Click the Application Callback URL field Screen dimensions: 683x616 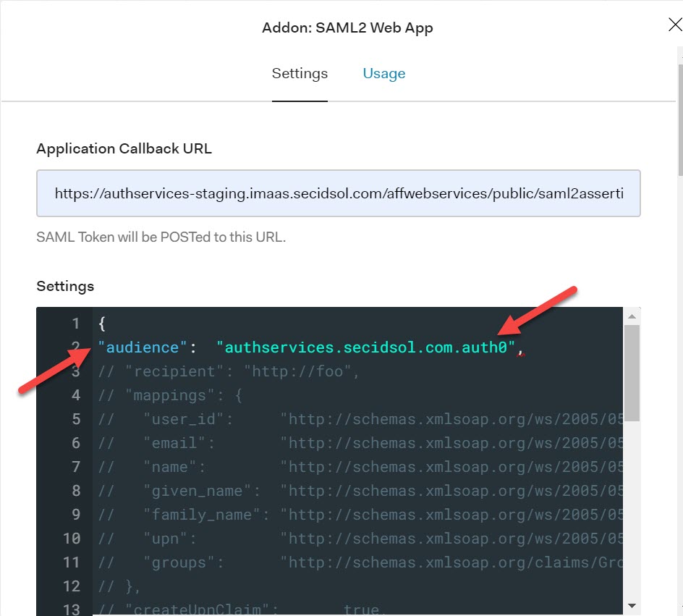click(338, 193)
